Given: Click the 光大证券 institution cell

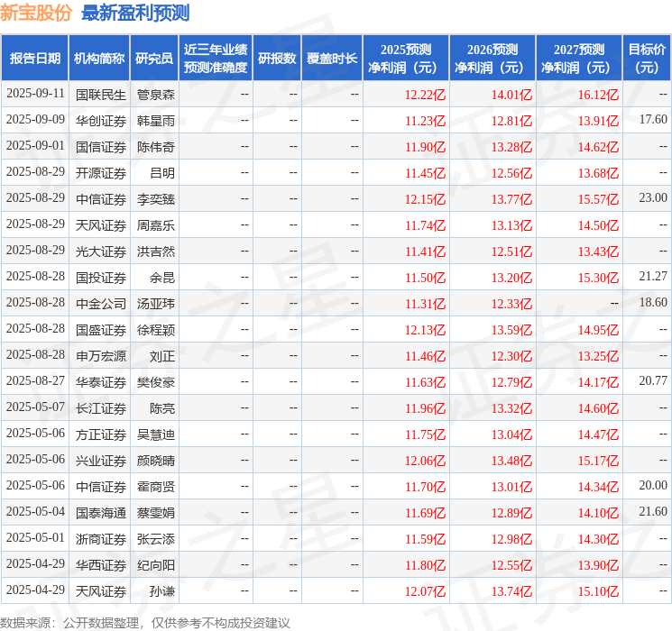Looking at the screenshot, I should [x=101, y=251].
